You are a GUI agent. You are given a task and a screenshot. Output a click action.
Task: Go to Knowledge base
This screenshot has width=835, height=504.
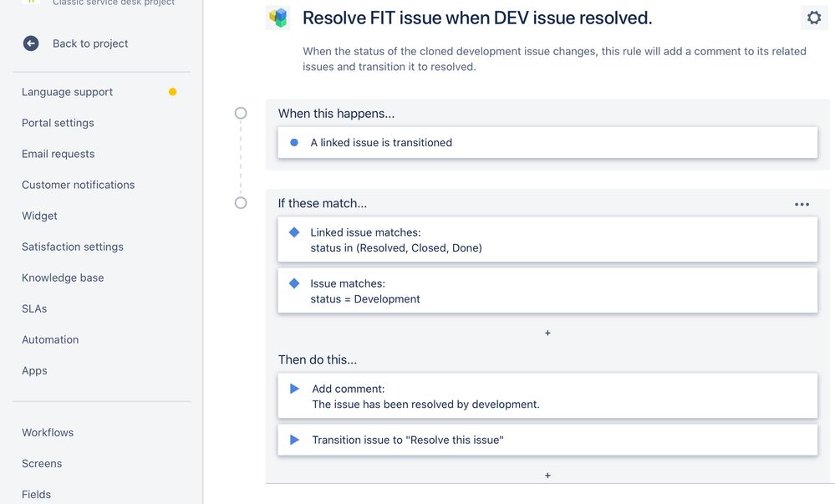click(x=63, y=277)
